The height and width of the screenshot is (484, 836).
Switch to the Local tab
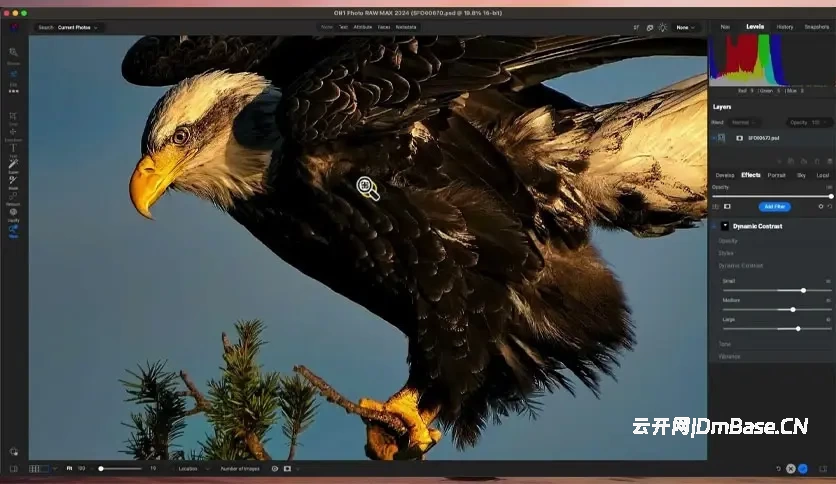click(x=823, y=175)
